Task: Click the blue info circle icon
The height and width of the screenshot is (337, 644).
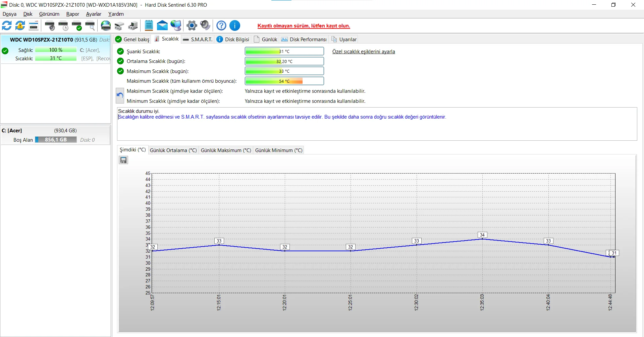Action: [x=235, y=25]
